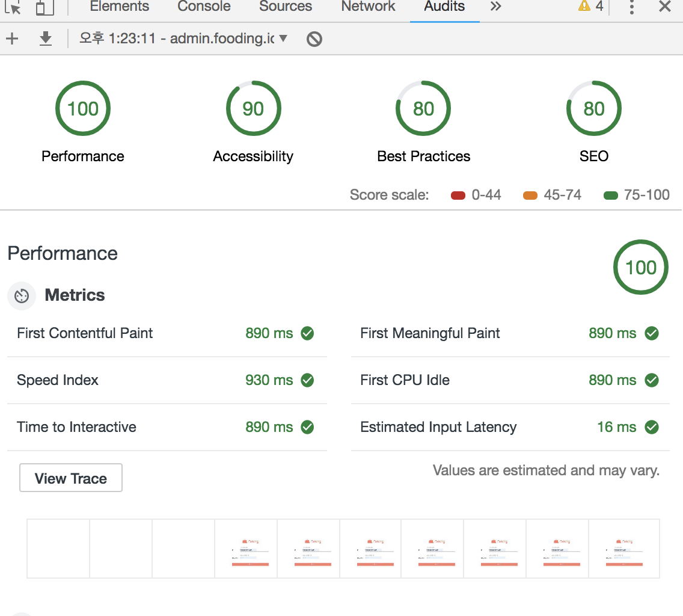Click the pass checkmark beside Time to Interactive
683x616 pixels.
307,427
